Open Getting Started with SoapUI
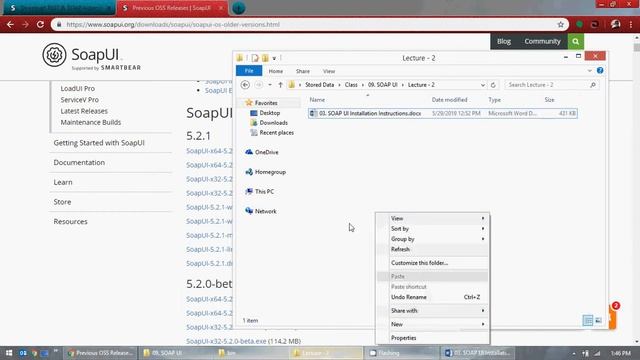 click(99, 143)
